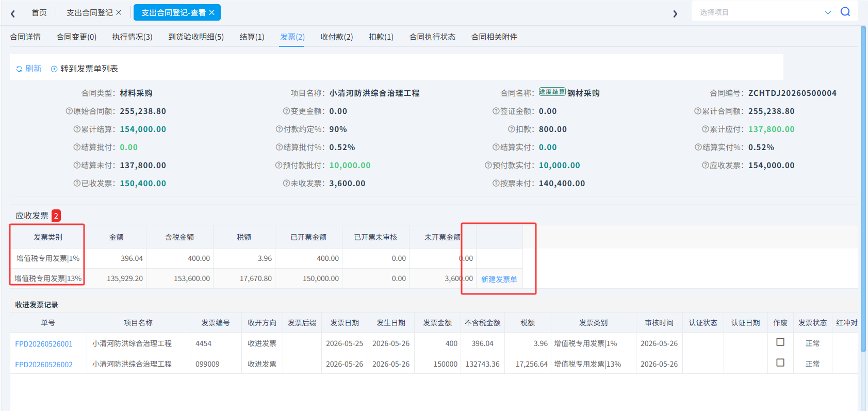Click the search magnifier icon
The image size is (868, 411).
tap(845, 11)
